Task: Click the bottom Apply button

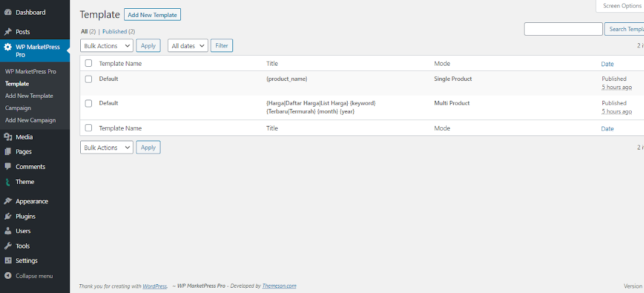Action: [x=148, y=148]
